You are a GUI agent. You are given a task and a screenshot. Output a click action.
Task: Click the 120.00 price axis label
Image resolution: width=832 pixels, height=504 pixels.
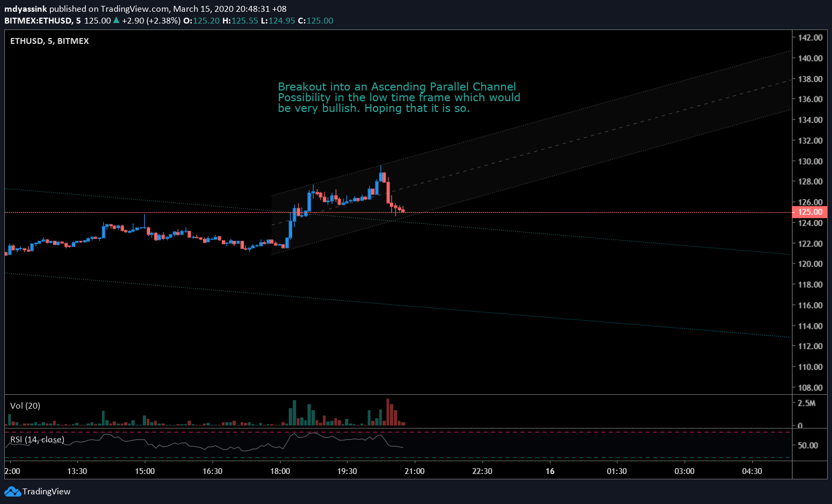pos(810,264)
